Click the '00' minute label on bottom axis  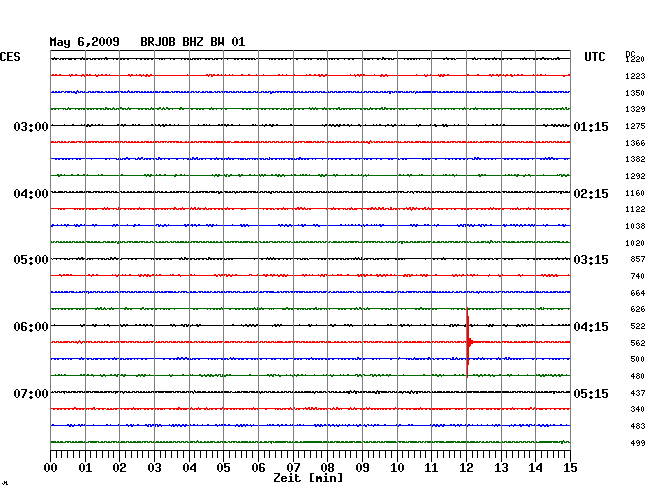pos(51,468)
